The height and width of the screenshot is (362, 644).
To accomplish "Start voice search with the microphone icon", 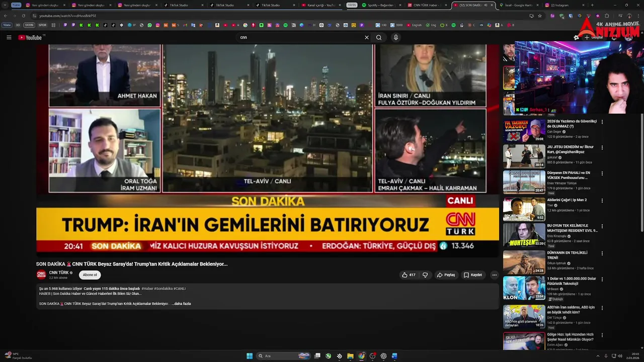I will click(396, 37).
